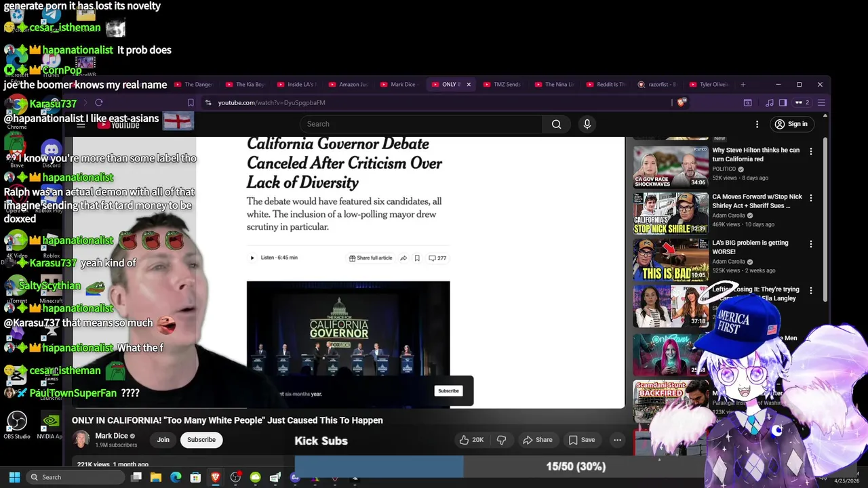
Task: Click the youtube.com address bar URL
Action: [x=271, y=102]
